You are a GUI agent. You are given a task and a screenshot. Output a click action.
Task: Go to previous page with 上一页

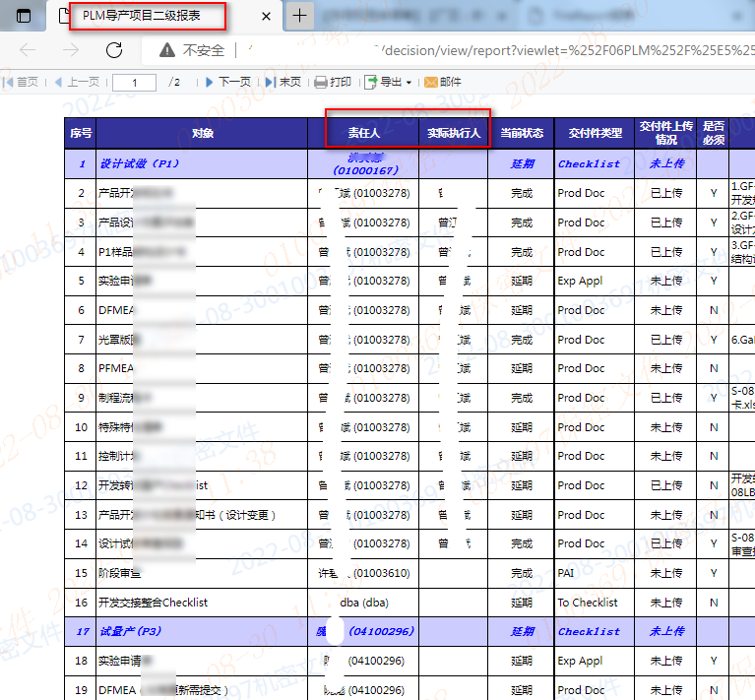[x=77, y=83]
